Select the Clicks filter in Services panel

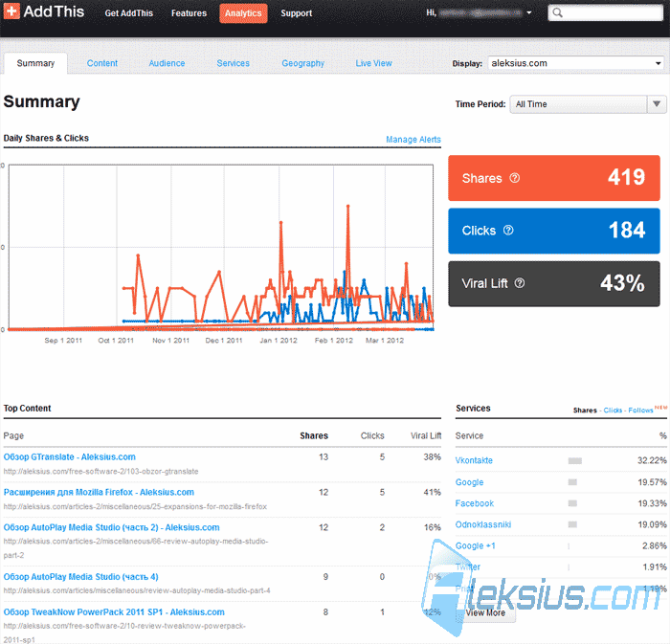(613, 410)
